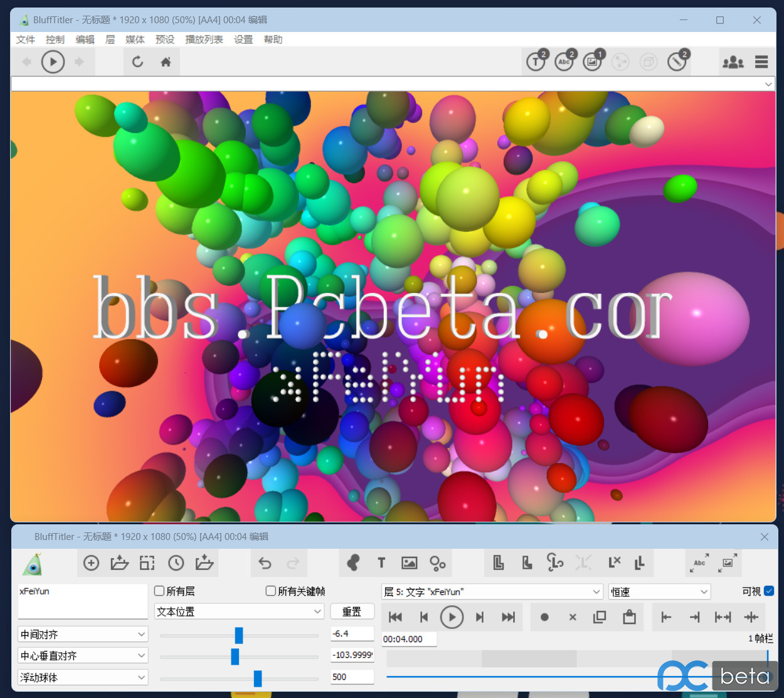Image resolution: width=784 pixels, height=698 pixels.
Task: Click the folder export icon beside clock
Action: coord(204,563)
